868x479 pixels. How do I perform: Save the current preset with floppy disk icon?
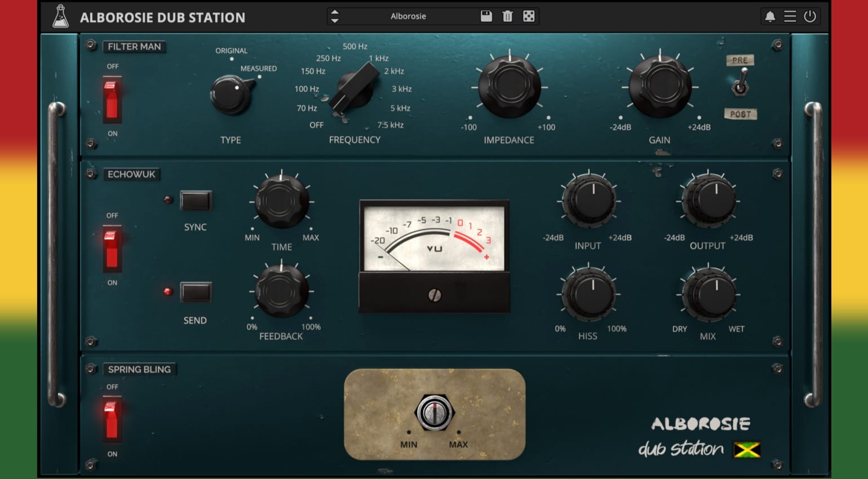click(485, 16)
